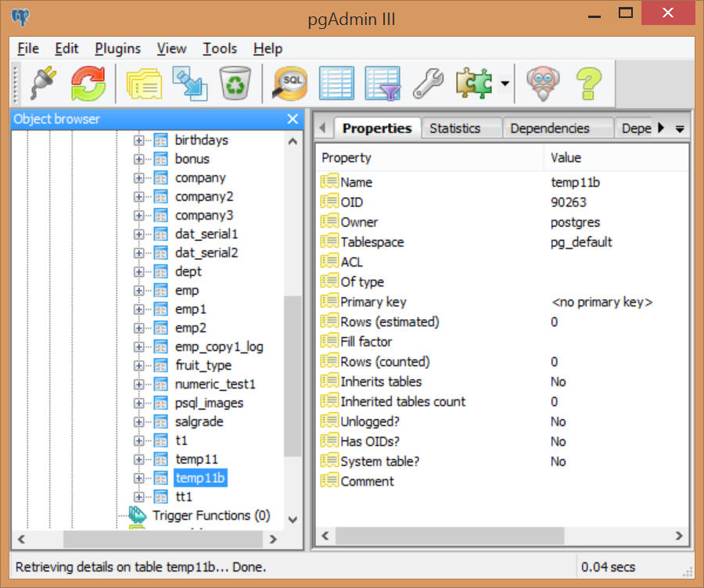Close the Object browser panel
Viewport: 704px width, 588px height.
293,119
